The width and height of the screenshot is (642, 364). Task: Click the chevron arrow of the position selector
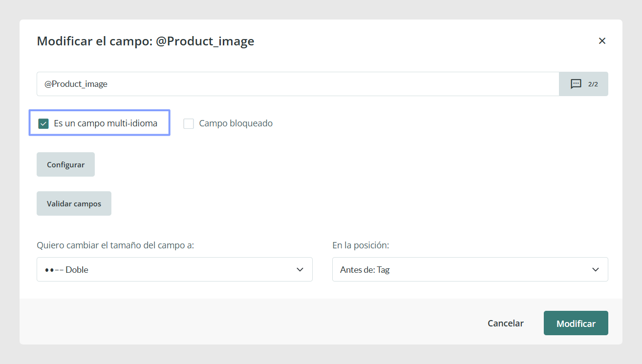[596, 270]
